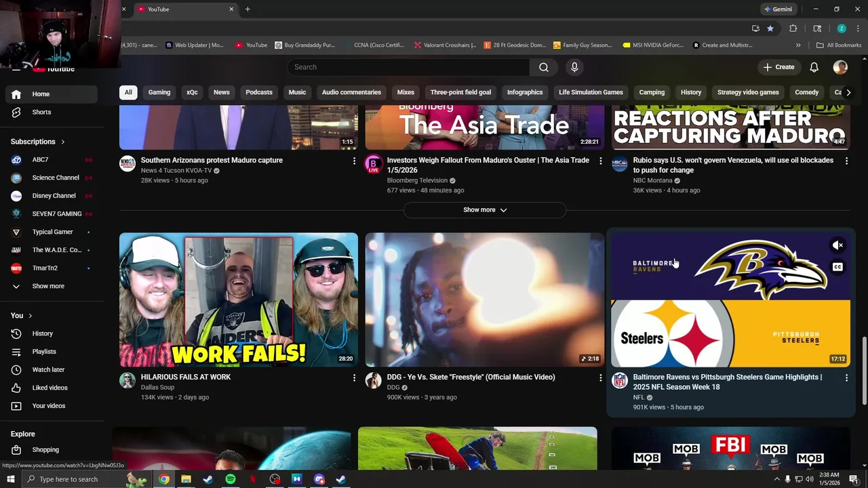Viewport: 868px width, 488px height.
Task: Click the bookmark star in address bar
Action: tap(770, 28)
